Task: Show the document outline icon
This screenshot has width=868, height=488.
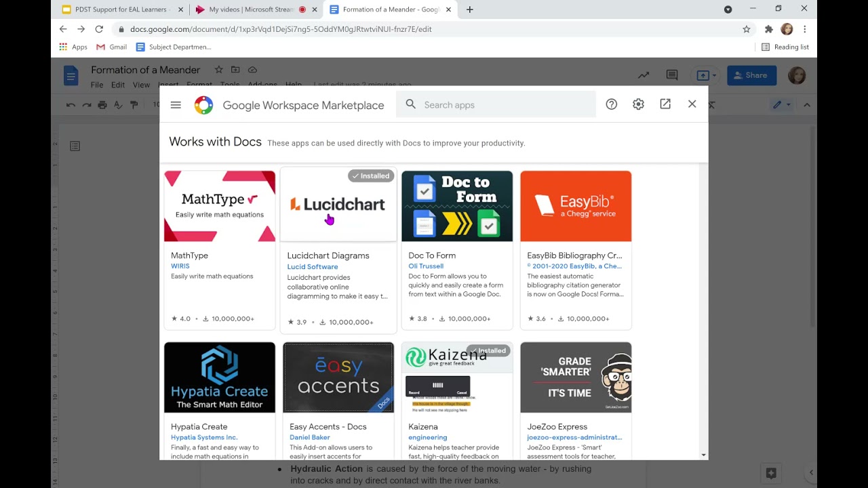Action: 75,146
